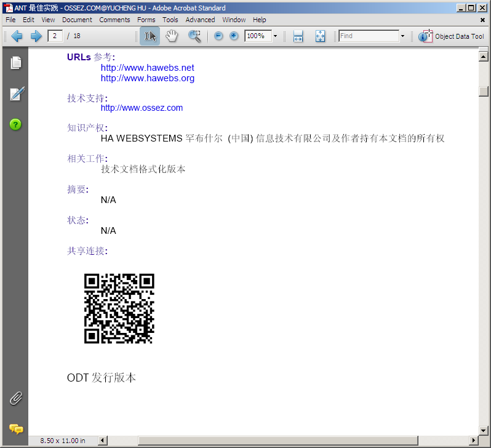
Task: Open the Attachments paperclip panel
Action: pyautogui.click(x=16, y=398)
